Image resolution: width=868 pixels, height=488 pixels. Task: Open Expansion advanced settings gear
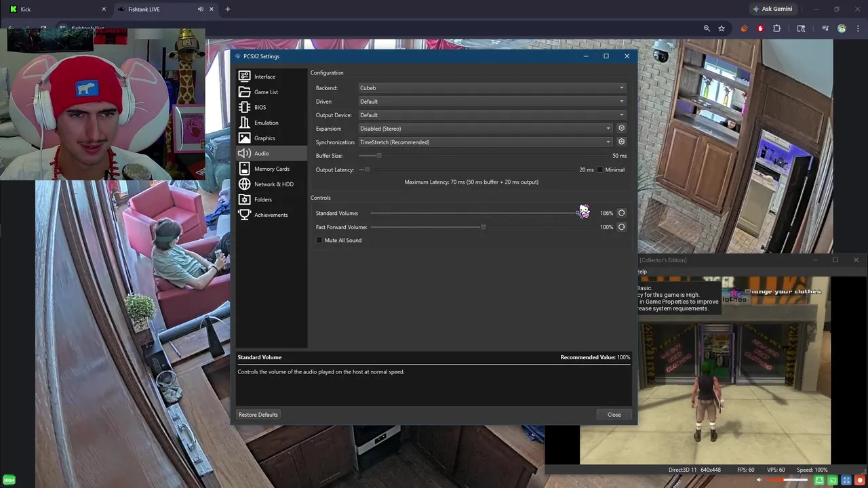point(621,128)
